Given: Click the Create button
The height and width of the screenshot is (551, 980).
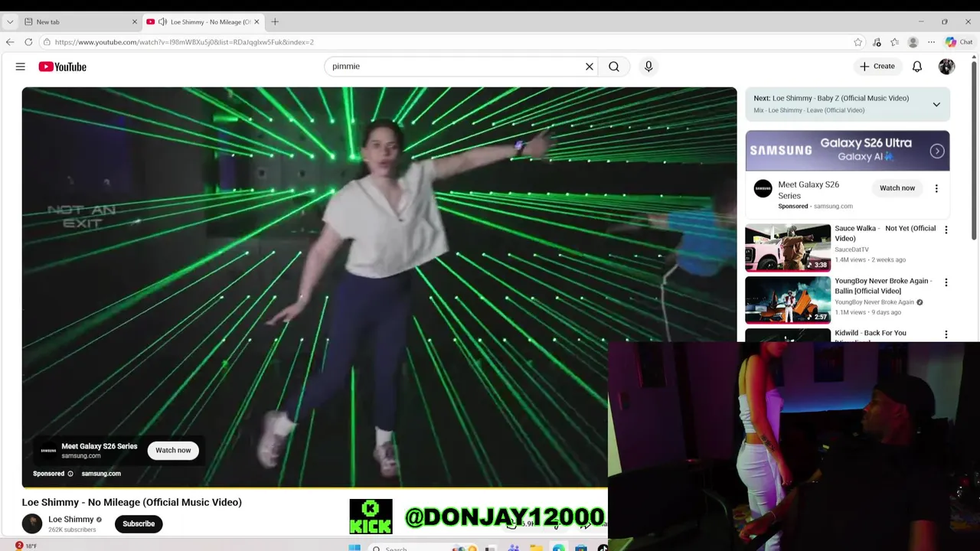Looking at the screenshot, I should pos(877,67).
